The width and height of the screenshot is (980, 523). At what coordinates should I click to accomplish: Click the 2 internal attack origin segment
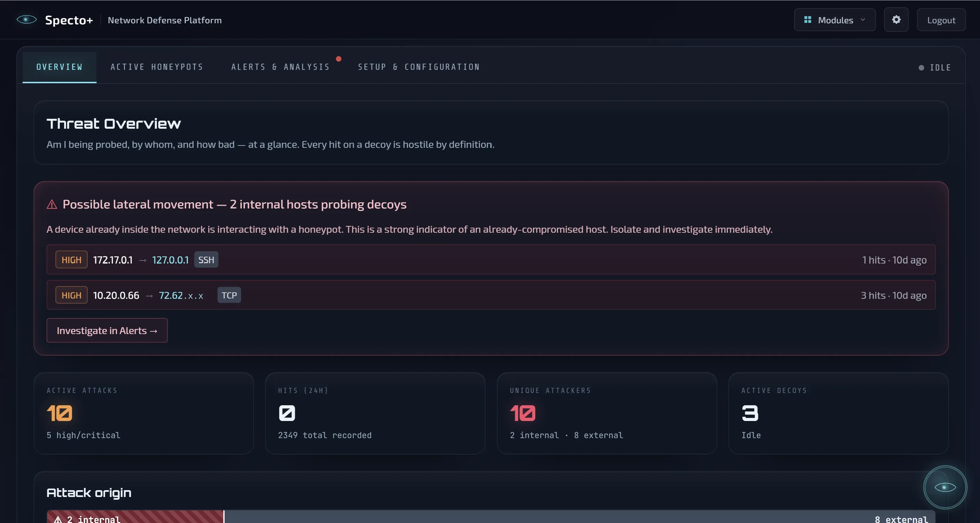[x=135, y=517]
